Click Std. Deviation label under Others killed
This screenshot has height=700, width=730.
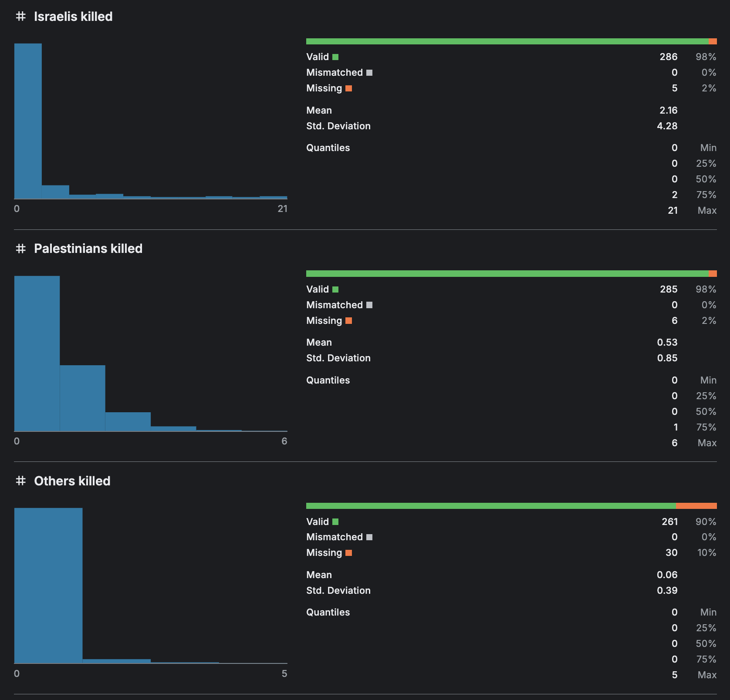[338, 590]
